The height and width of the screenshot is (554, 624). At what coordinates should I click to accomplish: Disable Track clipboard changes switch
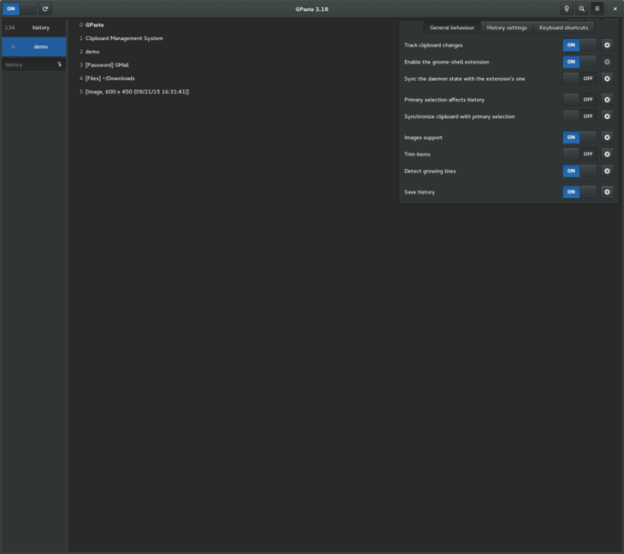coord(579,45)
